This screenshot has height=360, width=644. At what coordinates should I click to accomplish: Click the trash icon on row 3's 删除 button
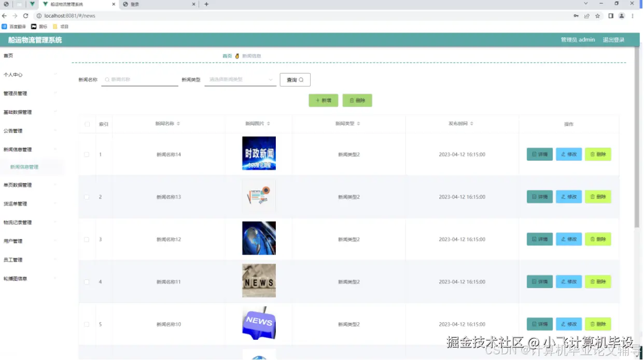(x=592, y=239)
